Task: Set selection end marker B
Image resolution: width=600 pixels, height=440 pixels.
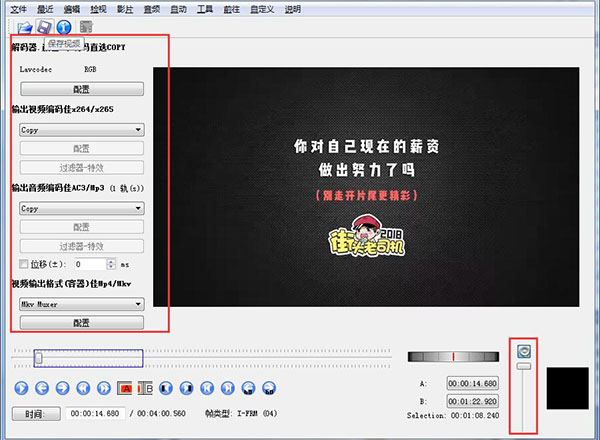Action: pos(145,388)
